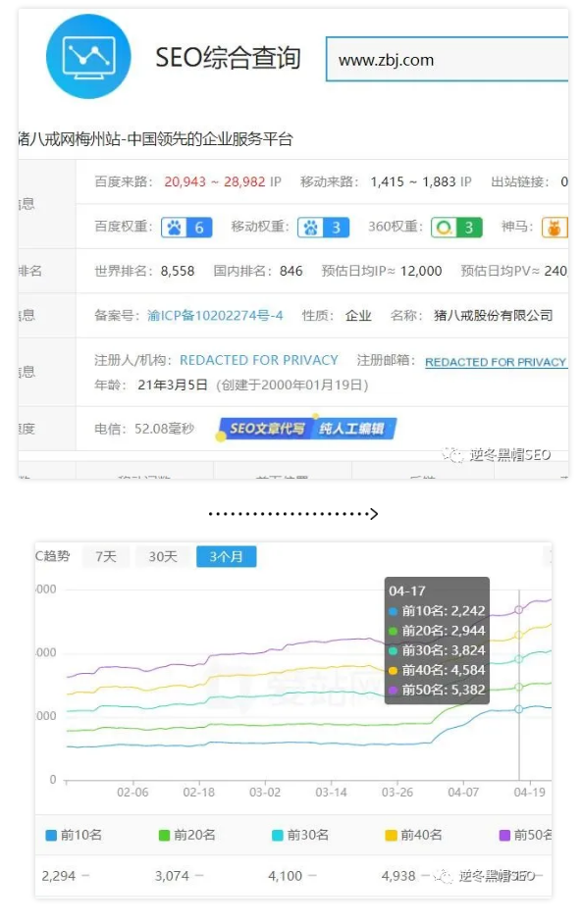Click the 04-17 purple data point on chart
This screenshot has width=582, height=924.
point(519,610)
